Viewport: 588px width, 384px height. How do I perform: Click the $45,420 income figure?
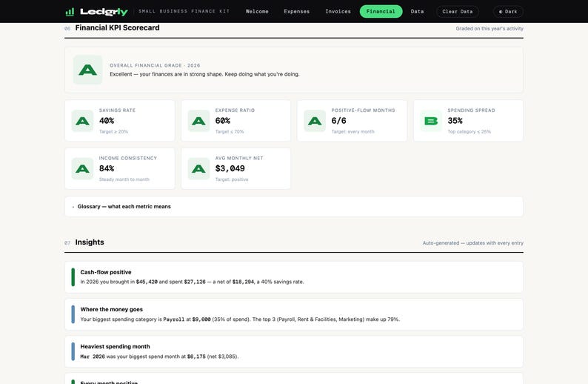point(147,282)
